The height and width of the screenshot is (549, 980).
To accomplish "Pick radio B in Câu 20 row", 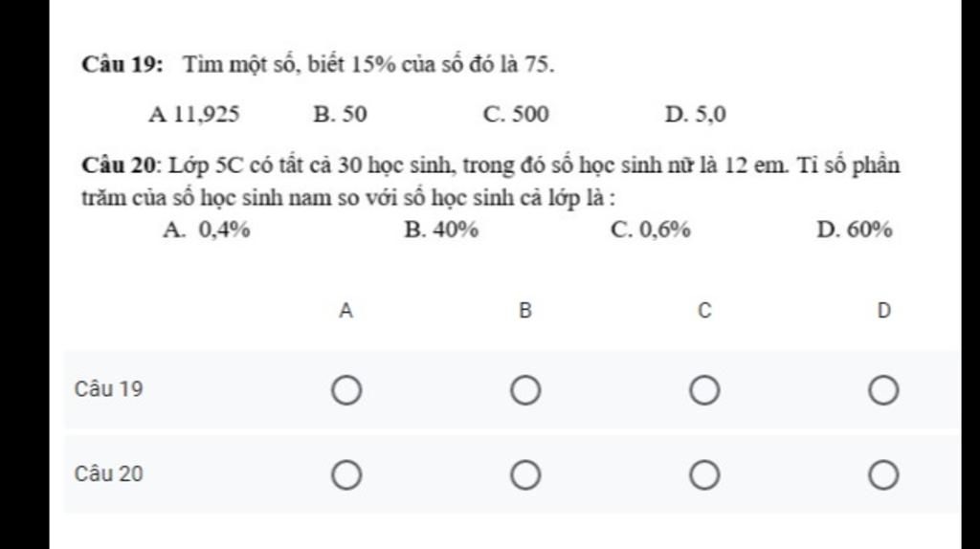I will coord(524,474).
